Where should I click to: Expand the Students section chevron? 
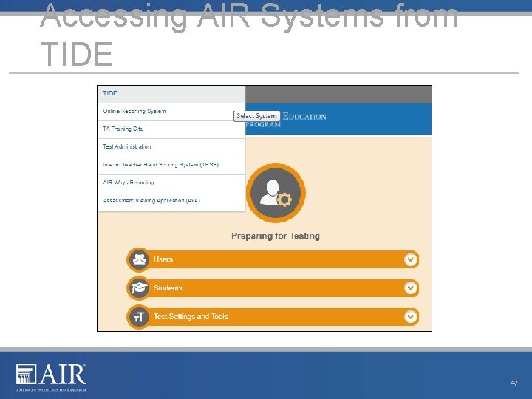point(411,288)
